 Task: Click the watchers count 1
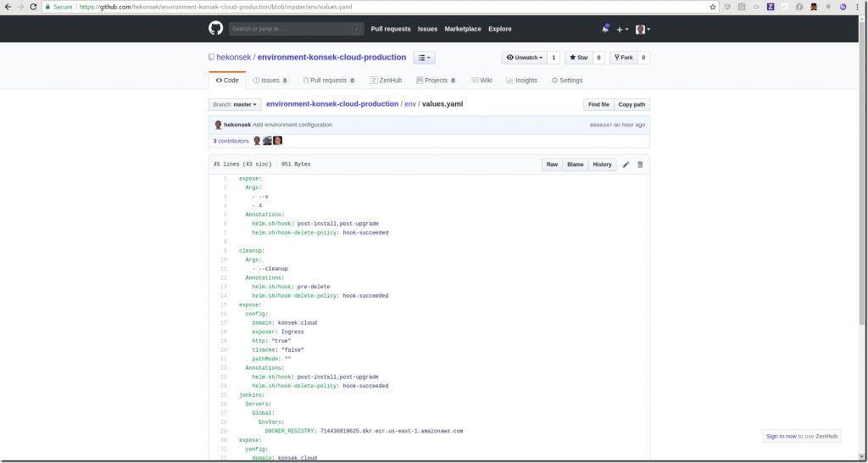(554, 58)
